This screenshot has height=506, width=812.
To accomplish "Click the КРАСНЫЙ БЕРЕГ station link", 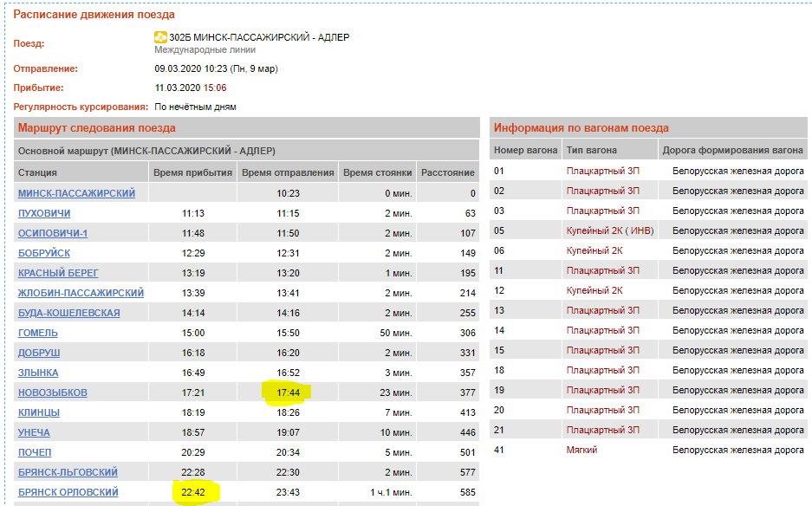I will tap(56, 273).
